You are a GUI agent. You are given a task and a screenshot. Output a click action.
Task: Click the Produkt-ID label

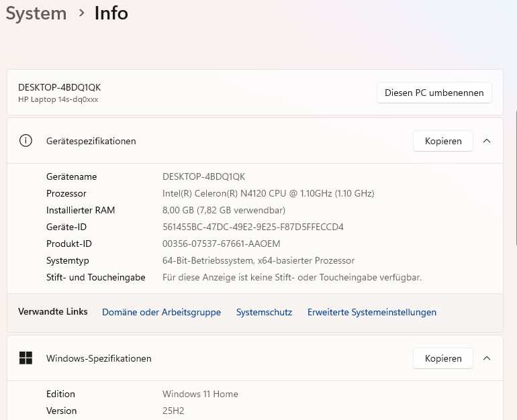coord(69,244)
